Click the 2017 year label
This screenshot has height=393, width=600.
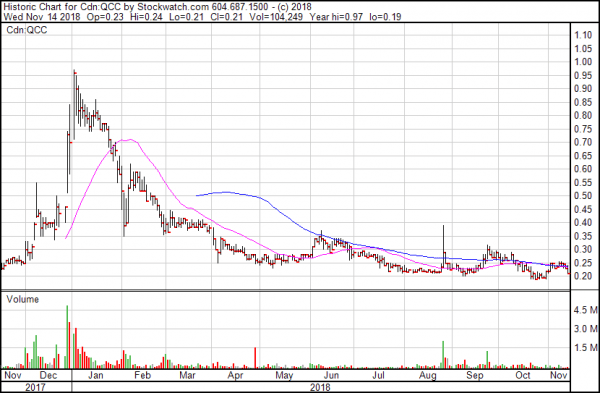point(35,387)
